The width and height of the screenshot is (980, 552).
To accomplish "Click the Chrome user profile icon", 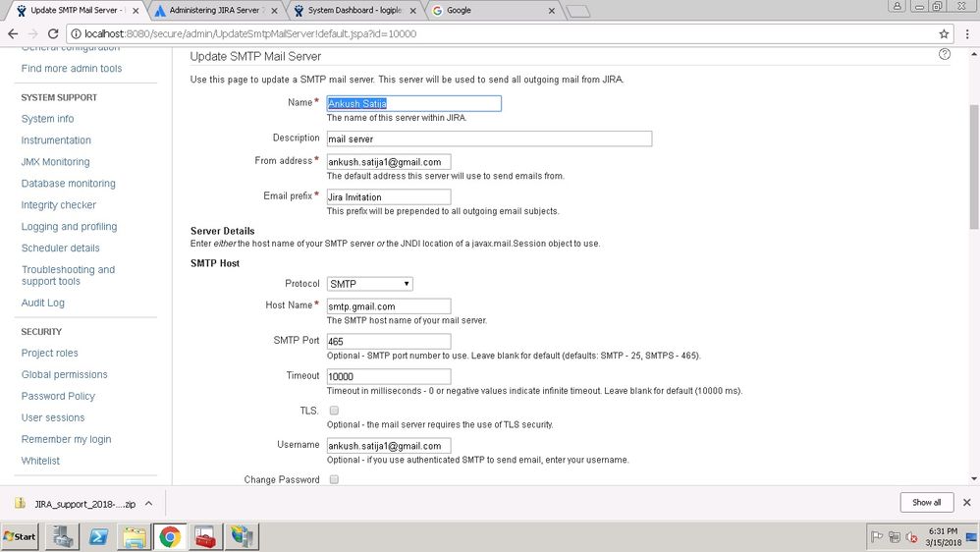I will (x=897, y=6).
